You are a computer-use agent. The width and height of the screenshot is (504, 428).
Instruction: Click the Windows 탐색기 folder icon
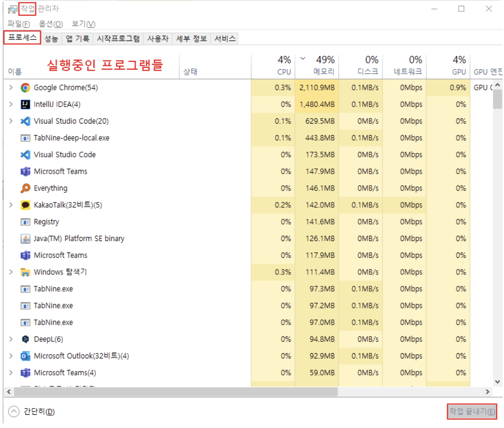pos(25,272)
